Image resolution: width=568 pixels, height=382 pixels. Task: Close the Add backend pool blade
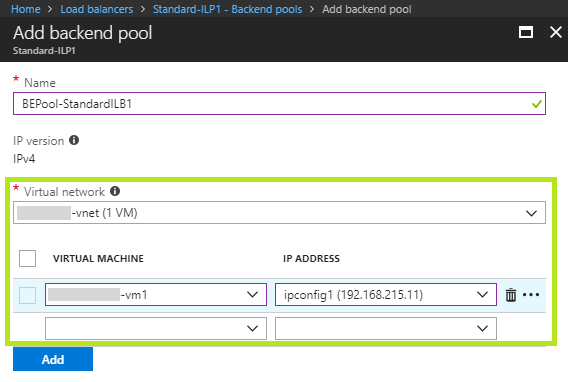click(x=556, y=32)
